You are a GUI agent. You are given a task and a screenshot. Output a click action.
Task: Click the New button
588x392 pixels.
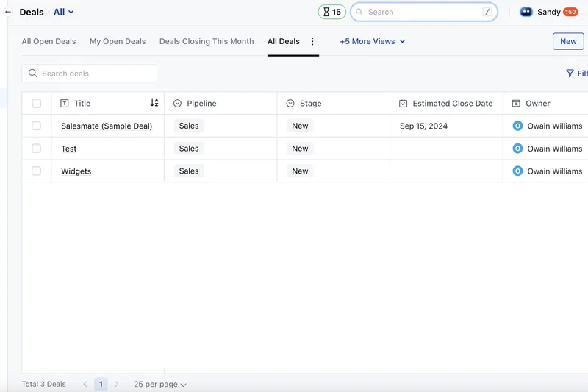(x=567, y=41)
